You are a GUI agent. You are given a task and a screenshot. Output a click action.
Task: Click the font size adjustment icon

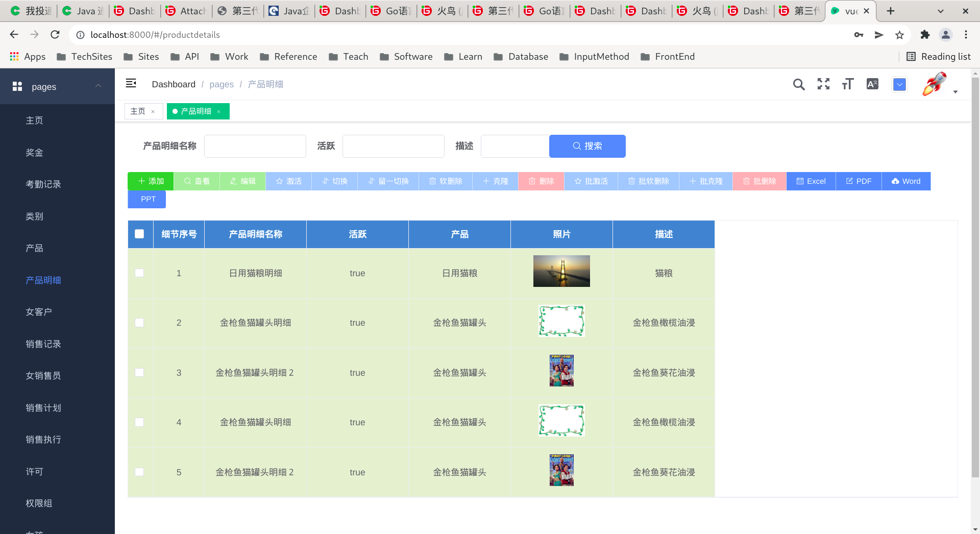tap(847, 84)
